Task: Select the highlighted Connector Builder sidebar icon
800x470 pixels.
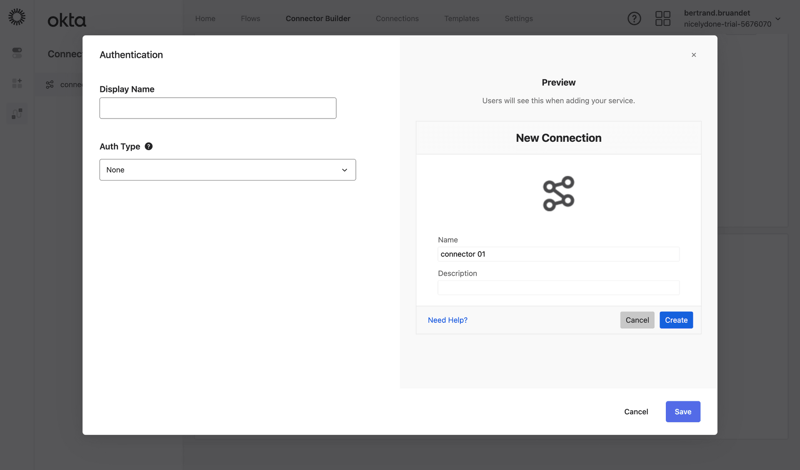Action: click(17, 113)
